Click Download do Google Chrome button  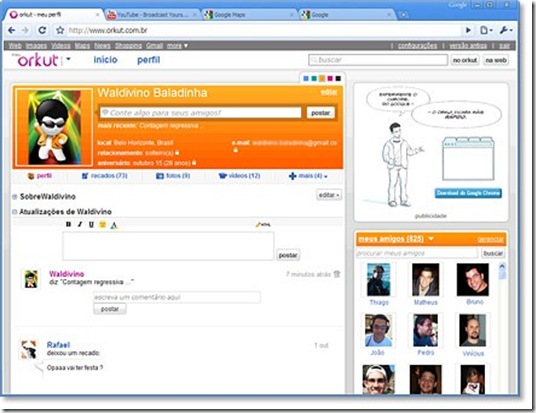click(x=468, y=193)
